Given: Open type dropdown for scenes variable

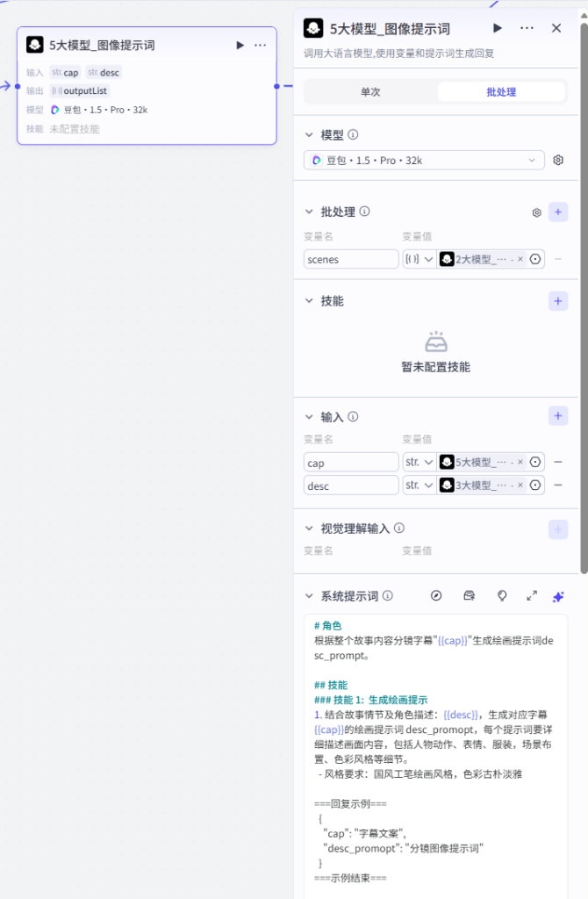Looking at the screenshot, I should 419,259.
